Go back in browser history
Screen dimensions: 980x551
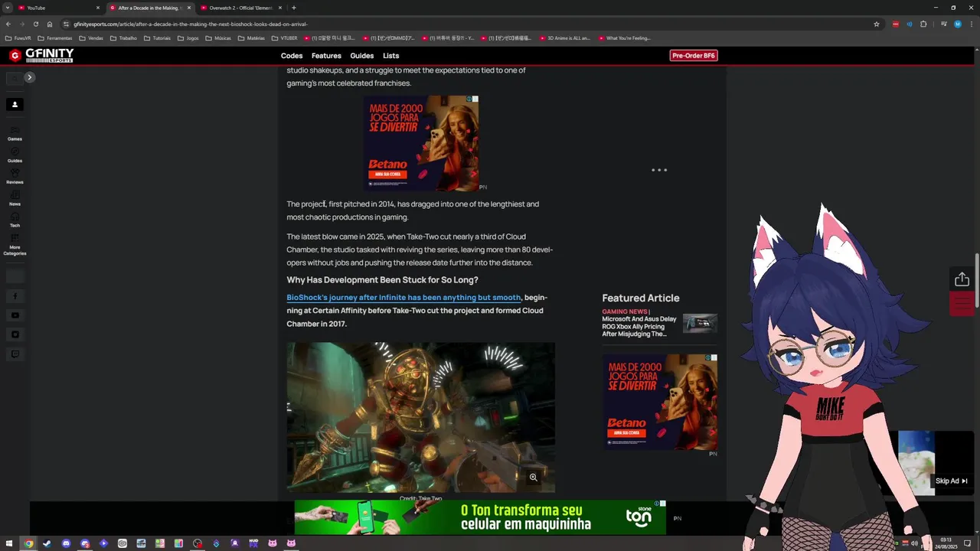coord(8,24)
